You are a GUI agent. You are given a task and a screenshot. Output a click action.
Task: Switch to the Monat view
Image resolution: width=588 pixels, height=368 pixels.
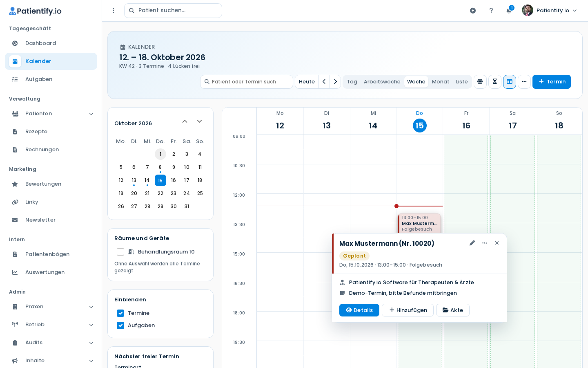tap(441, 82)
